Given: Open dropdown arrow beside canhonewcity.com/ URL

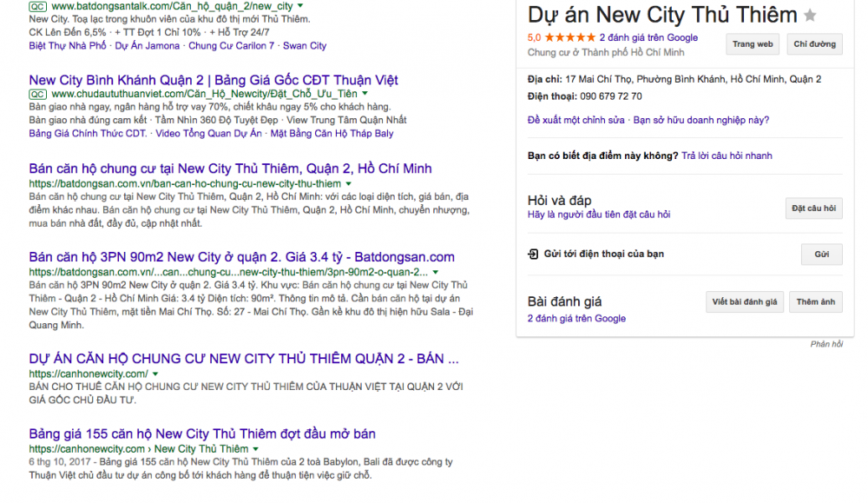Looking at the screenshot, I should coord(155,374).
